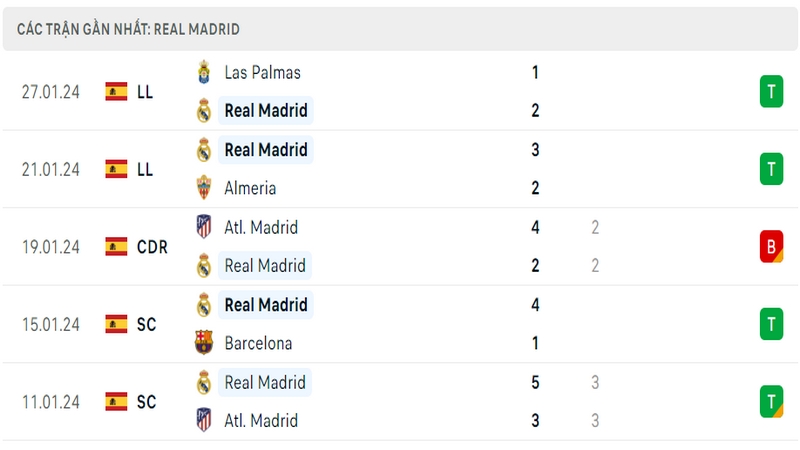Click the 19.01.24 match date

[x=51, y=247]
